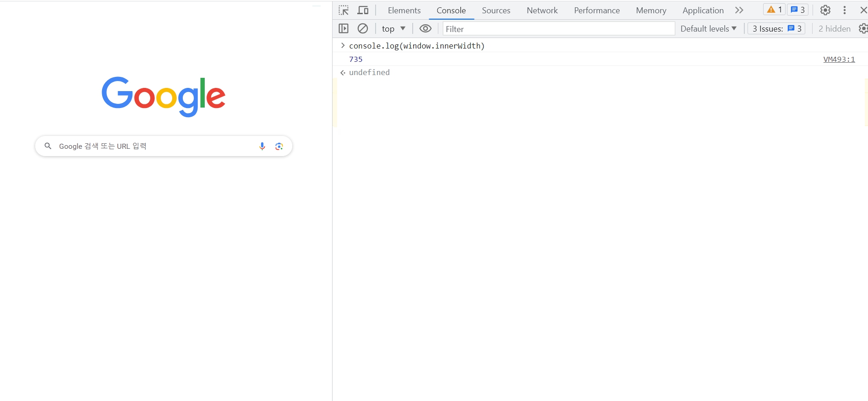
Task: Click the logged value 735
Action: click(x=356, y=59)
